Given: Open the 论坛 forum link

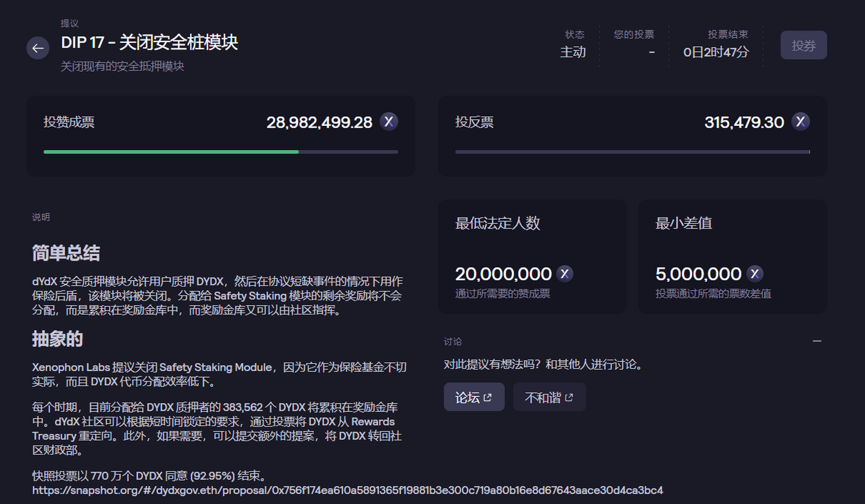Looking at the screenshot, I should 474,397.
